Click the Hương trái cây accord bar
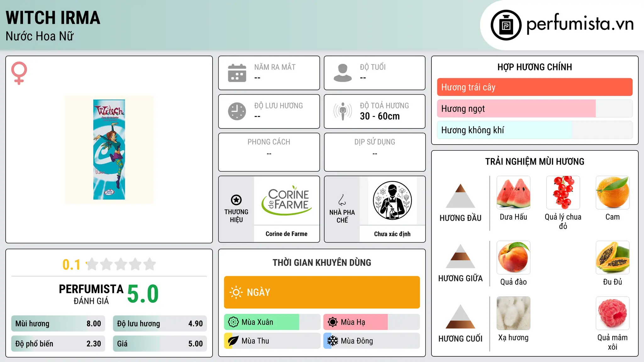The width and height of the screenshot is (644, 362). (x=535, y=87)
